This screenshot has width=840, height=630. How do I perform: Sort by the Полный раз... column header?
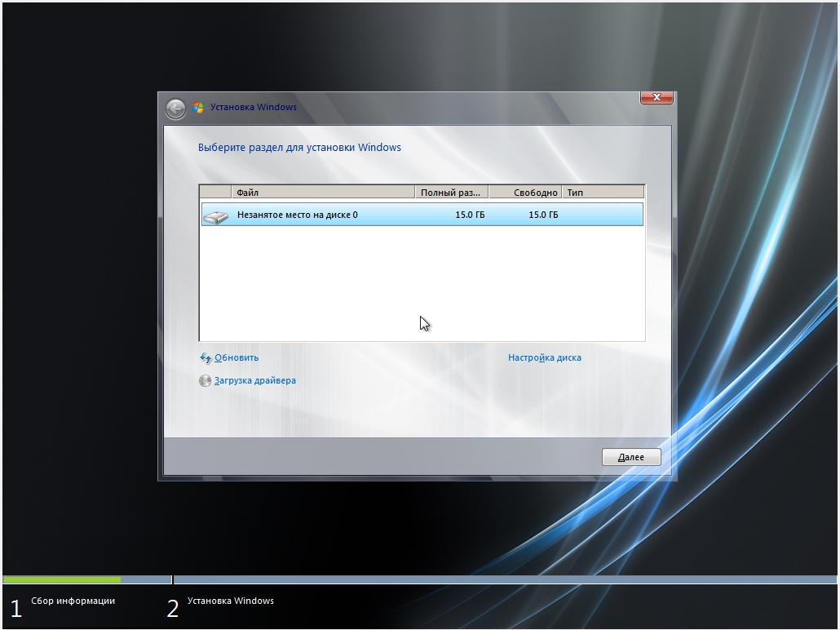pos(452,192)
